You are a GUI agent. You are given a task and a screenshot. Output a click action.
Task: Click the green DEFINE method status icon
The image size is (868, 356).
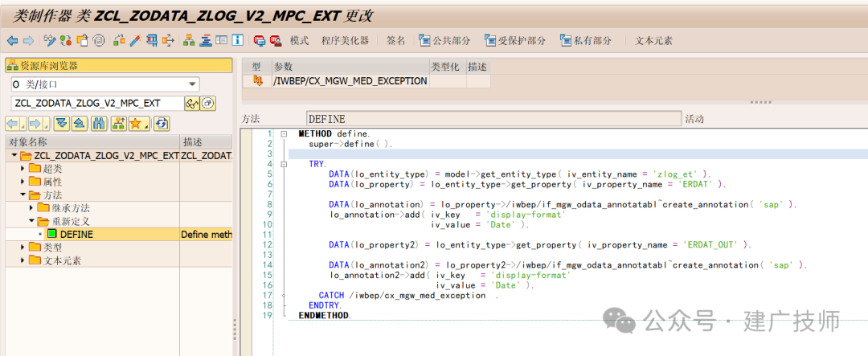point(52,234)
